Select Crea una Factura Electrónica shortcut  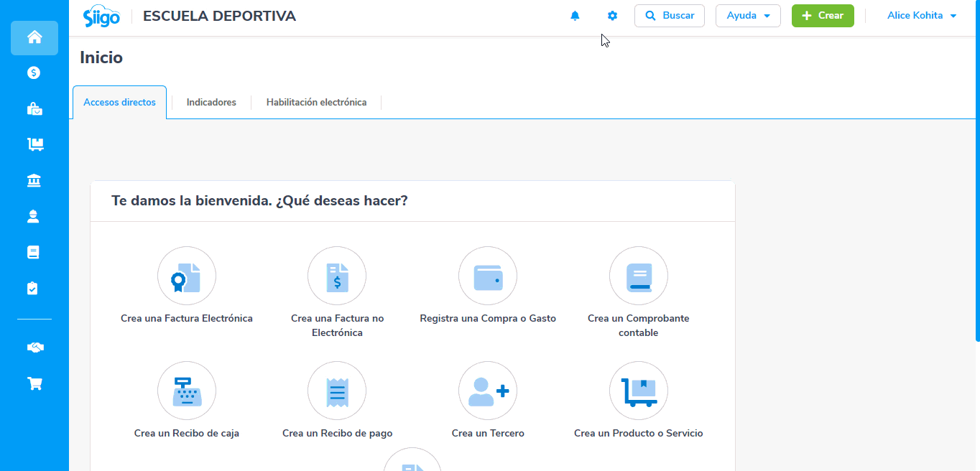click(x=187, y=286)
